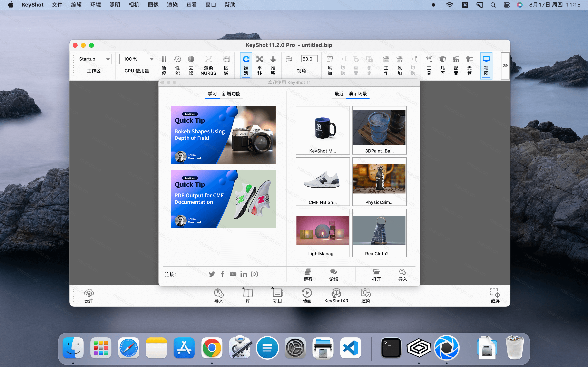Expand the overflow toolbar chevron
This screenshot has width=588, height=367.
pos(505,65)
